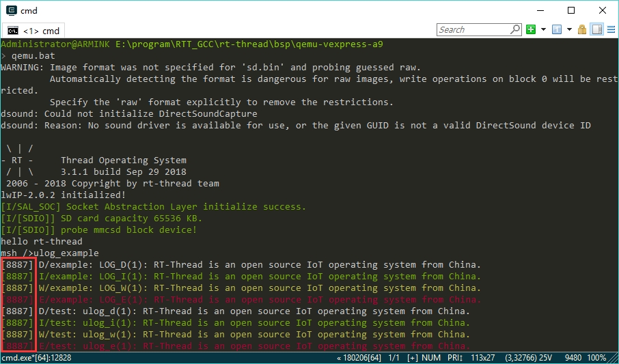The width and height of the screenshot is (619, 364).
Task: Open ConEmu window icon in title bar
Action: 12,10
